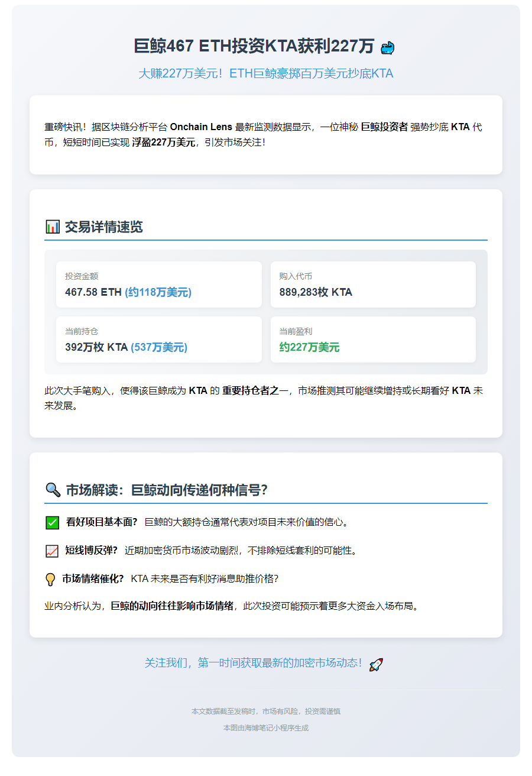This screenshot has height=776, width=532.
Task: Select the 投资金额 467.58 ETH card
Action: coord(159,284)
